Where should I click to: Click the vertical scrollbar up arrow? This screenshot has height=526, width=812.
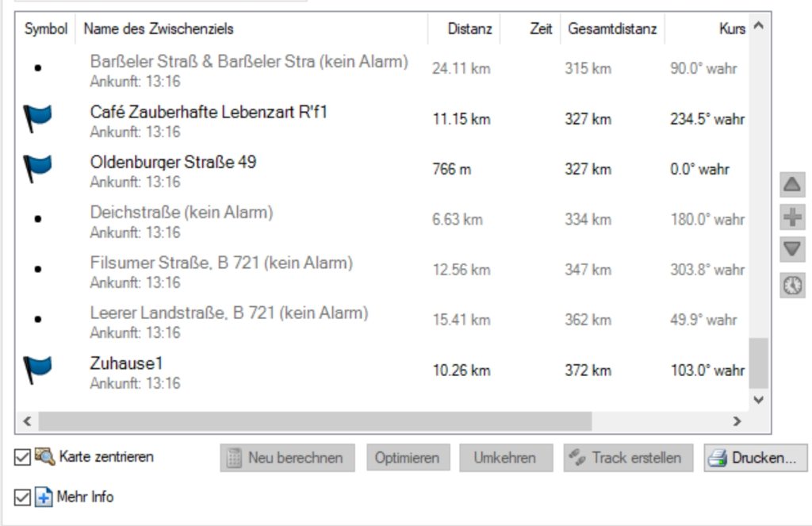click(758, 25)
